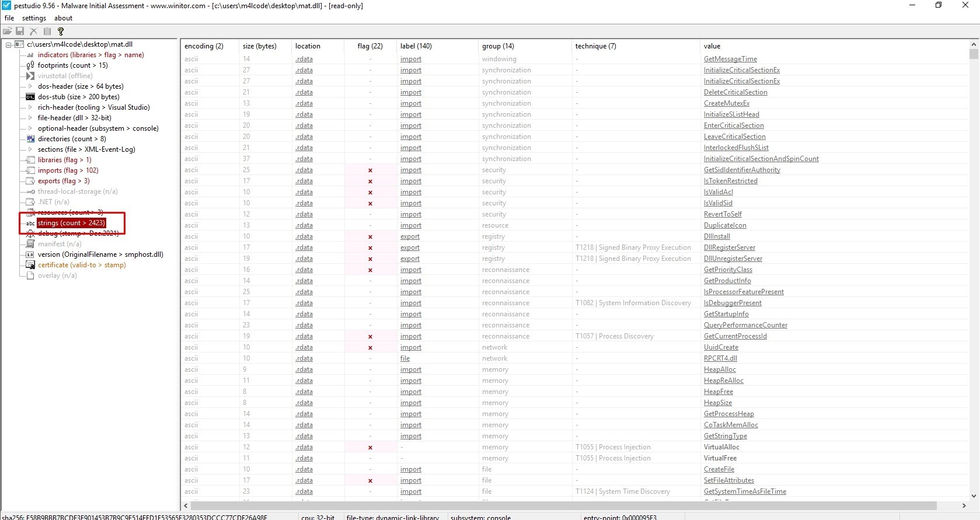Viewport: 980px width, 520px height.
Task: Open the file menu
Action: tap(9, 18)
